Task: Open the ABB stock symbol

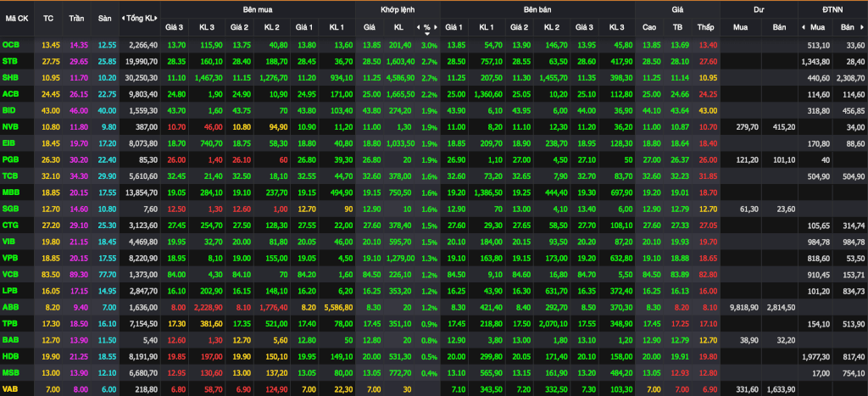Action: tap(9, 307)
